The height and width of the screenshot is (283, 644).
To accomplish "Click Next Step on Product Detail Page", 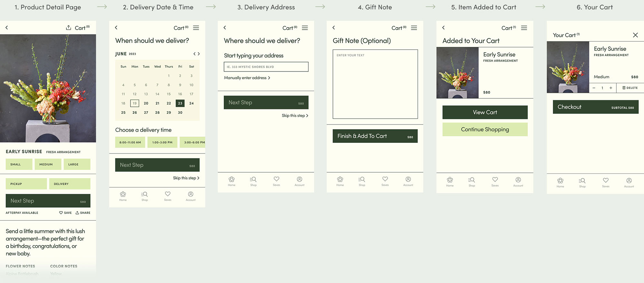I will tap(48, 201).
